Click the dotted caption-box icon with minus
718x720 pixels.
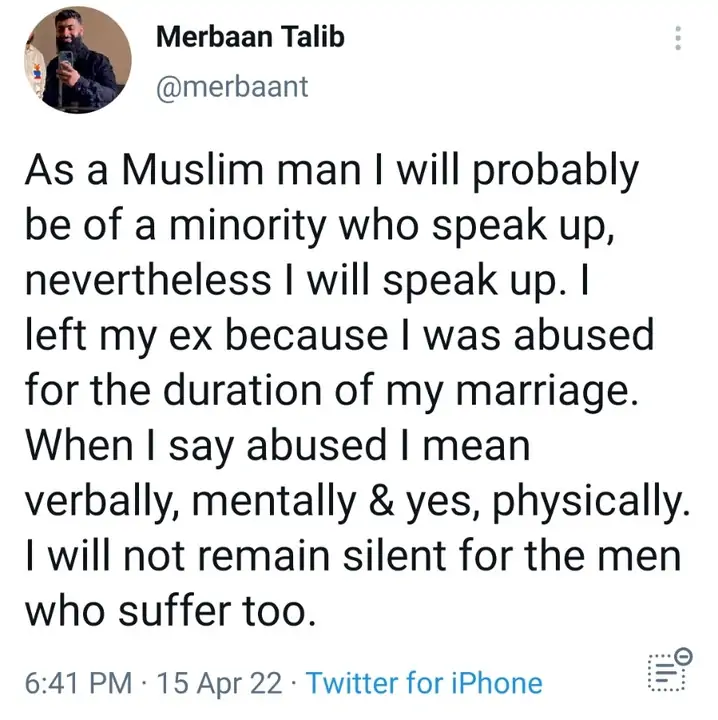click(x=666, y=671)
